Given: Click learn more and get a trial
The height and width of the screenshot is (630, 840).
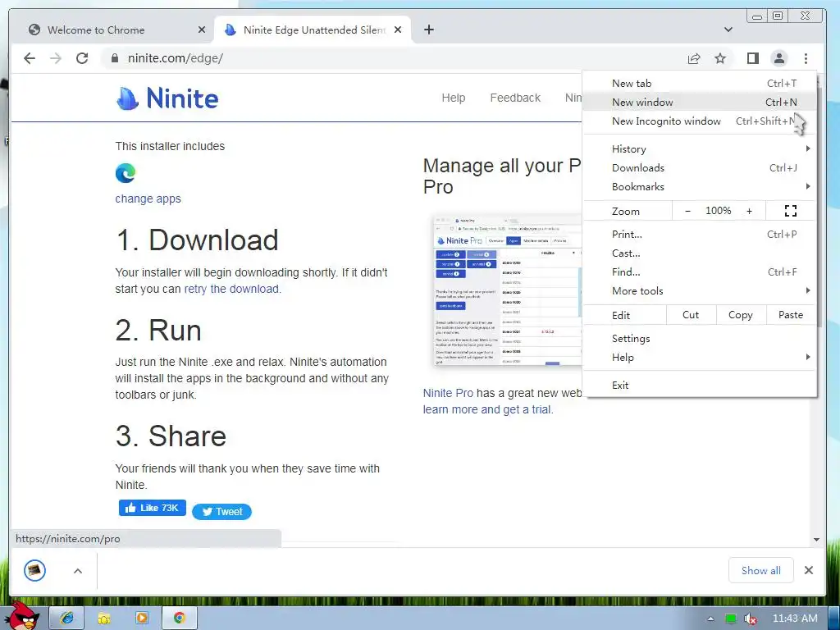Looking at the screenshot, I should point(487,409).
